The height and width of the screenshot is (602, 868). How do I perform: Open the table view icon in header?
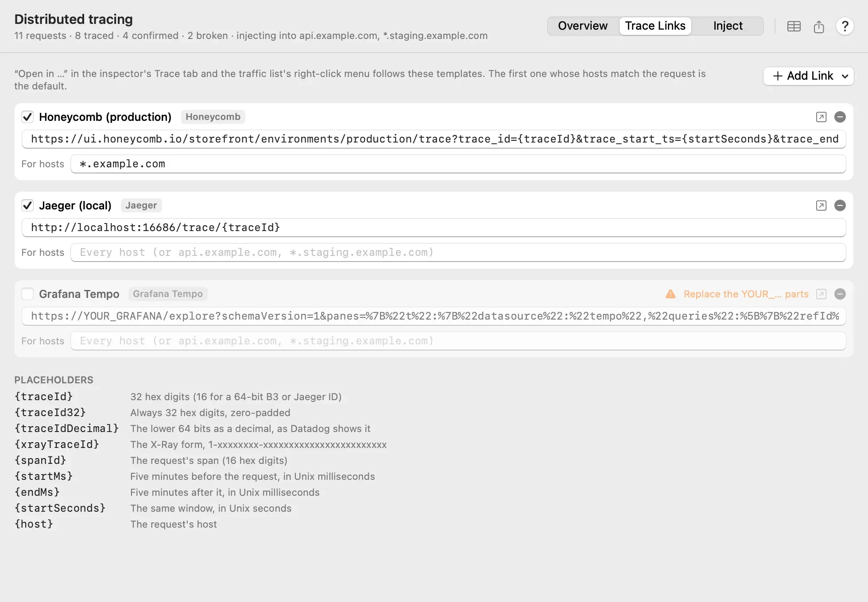pyautogui.click(x=794, y=27)
